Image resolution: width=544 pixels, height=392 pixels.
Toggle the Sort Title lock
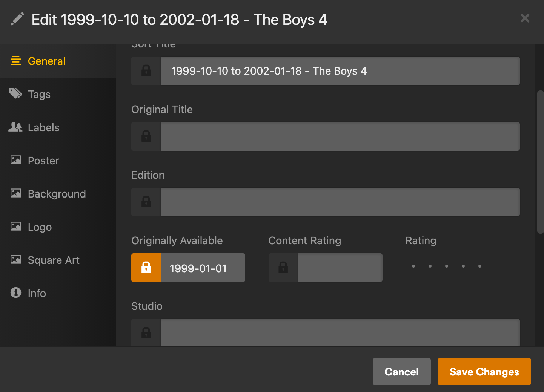[x=146, y=71]
